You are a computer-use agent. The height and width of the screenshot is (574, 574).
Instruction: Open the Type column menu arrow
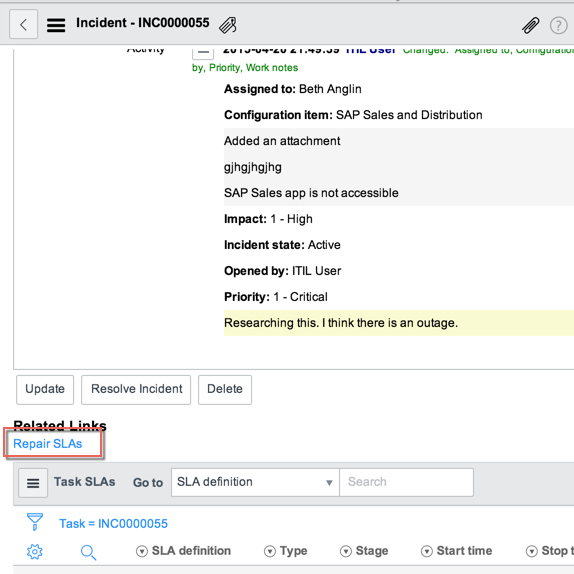[x=270, y=551]
